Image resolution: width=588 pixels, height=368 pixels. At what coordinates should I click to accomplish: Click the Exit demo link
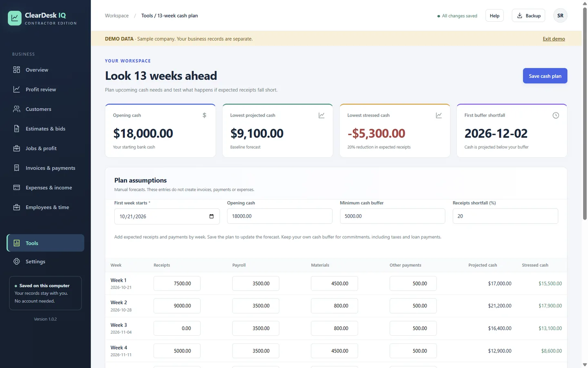(554, 39)
